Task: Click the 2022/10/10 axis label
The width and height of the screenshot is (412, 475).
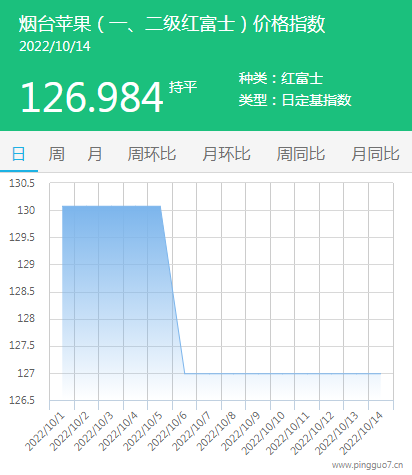Action: pyautogui.click(x=264, y=433)
